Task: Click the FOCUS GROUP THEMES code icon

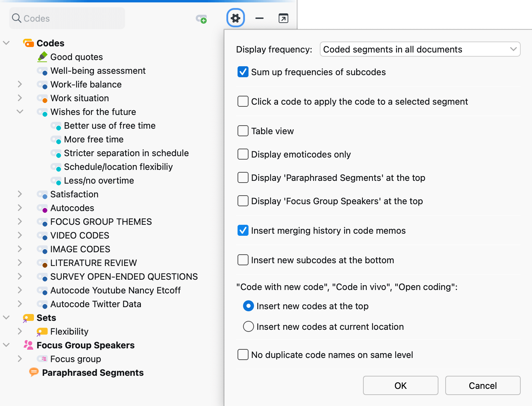Action: (43, 222)
